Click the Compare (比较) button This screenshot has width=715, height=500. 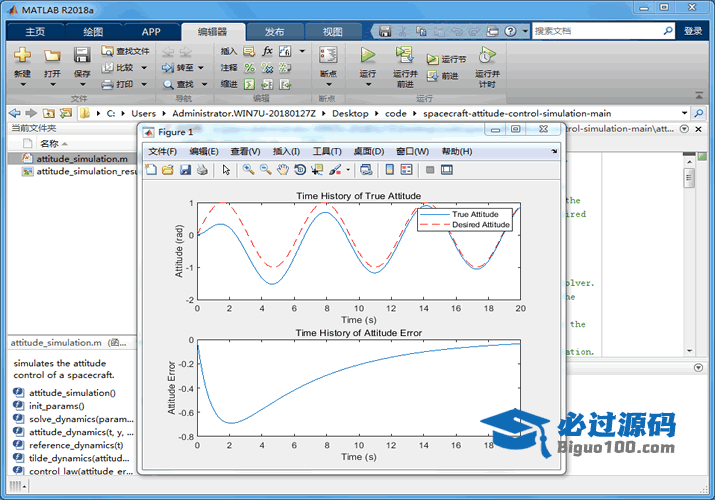[118, 67]
